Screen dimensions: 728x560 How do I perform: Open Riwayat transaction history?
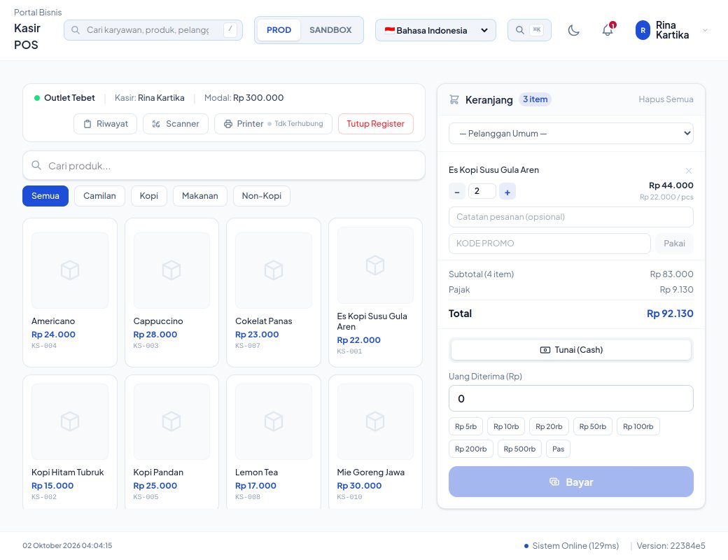pos(106,124)
